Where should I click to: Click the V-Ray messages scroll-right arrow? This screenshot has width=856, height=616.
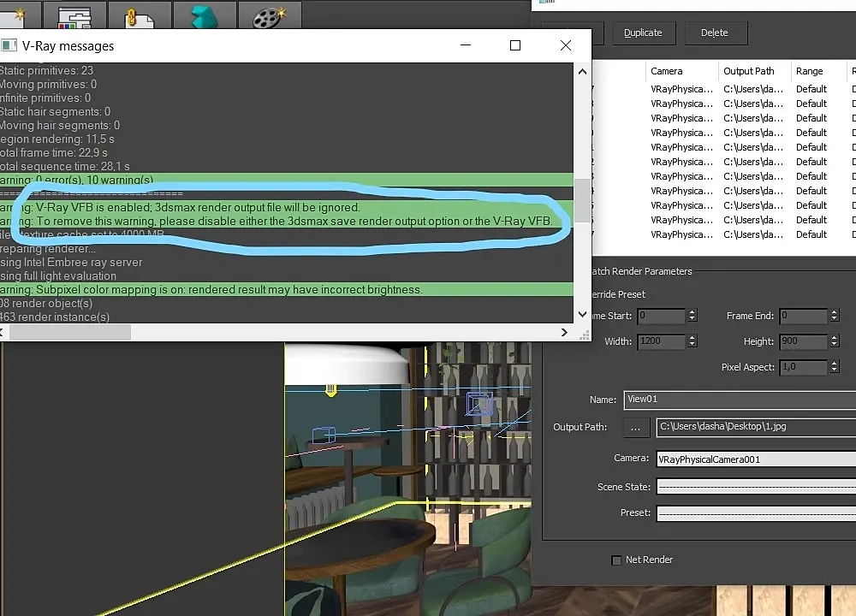pyautogui.click(x=564, y=332)
